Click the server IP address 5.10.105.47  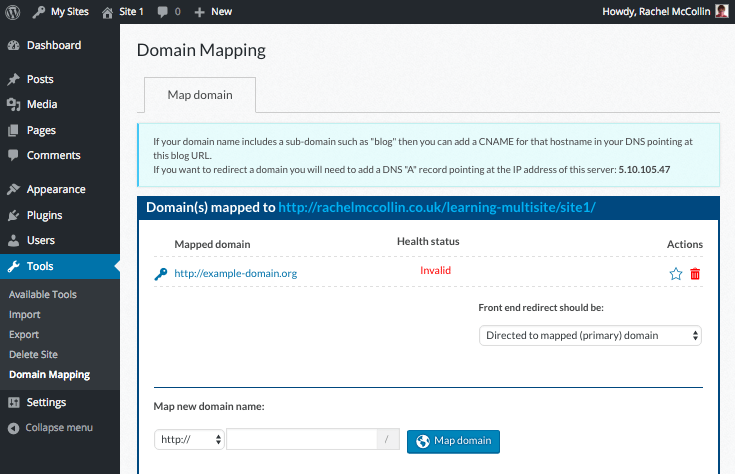(644, 170)
